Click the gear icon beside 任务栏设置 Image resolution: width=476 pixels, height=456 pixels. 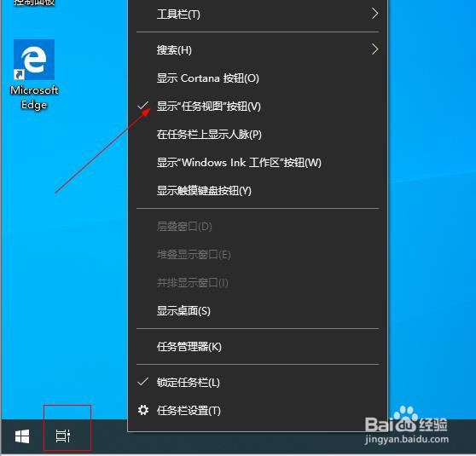[143, 410]
